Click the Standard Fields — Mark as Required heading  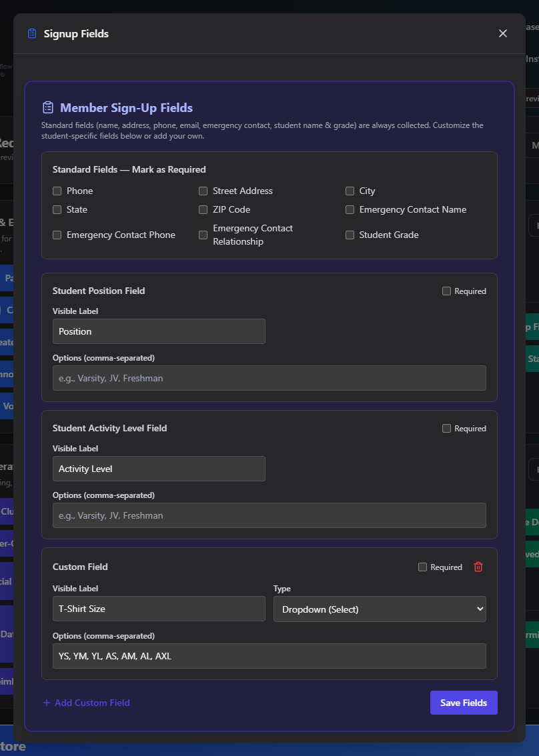coord(129,170)
